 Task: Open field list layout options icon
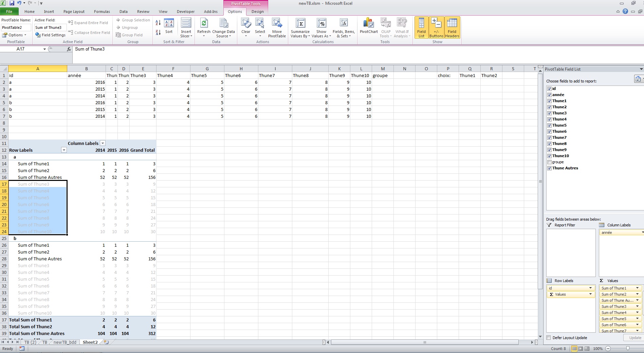click(639, 79)
